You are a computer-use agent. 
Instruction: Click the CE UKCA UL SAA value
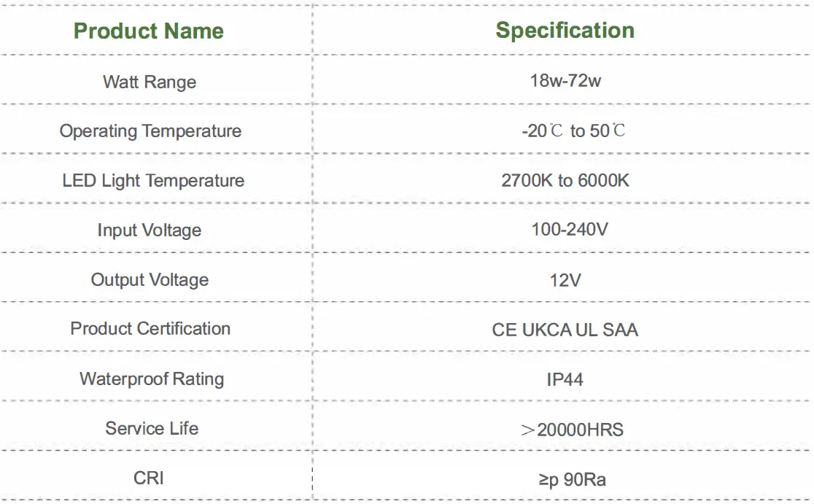[x=565, y=330]
